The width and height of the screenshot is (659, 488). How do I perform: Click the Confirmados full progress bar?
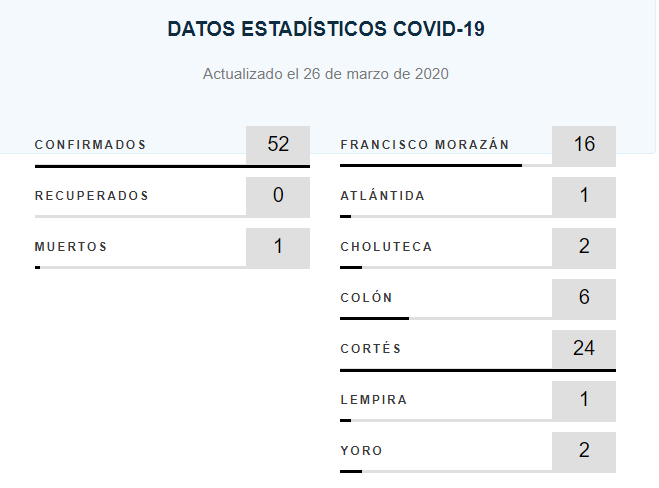tap(172, 166)
